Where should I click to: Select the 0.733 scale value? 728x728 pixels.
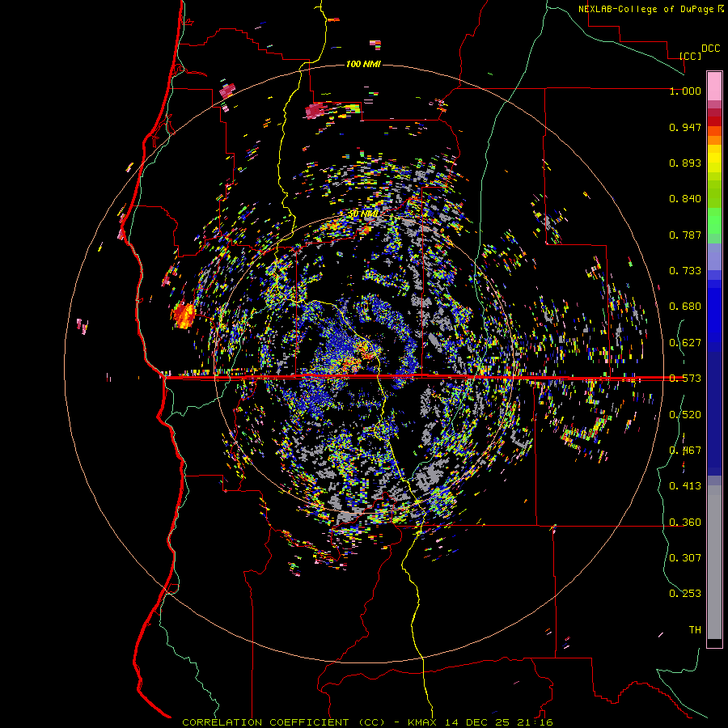click(685, 271)
